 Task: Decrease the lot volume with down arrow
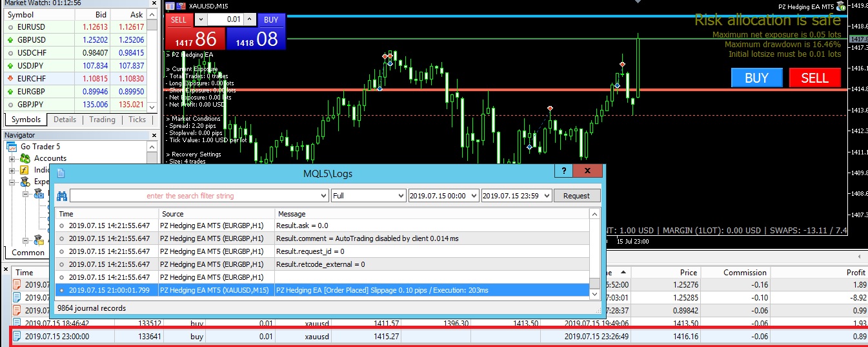[200, 19]
